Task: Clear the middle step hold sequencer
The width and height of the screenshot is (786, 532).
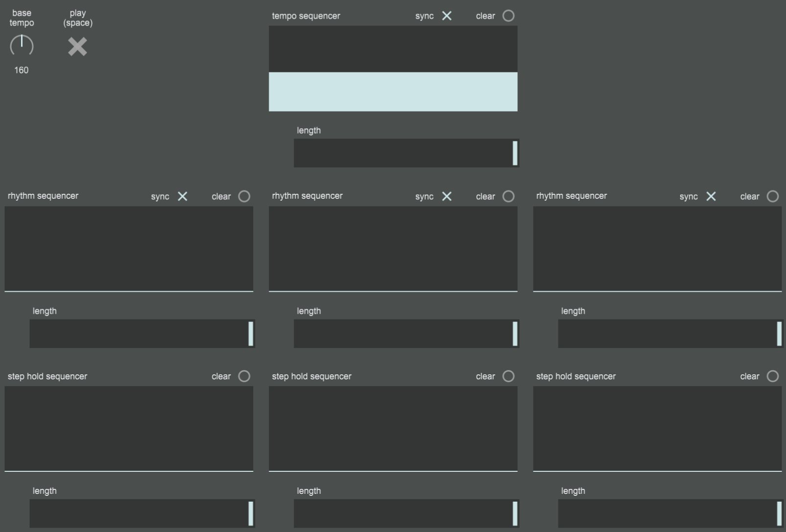Action: pos(509,376)
